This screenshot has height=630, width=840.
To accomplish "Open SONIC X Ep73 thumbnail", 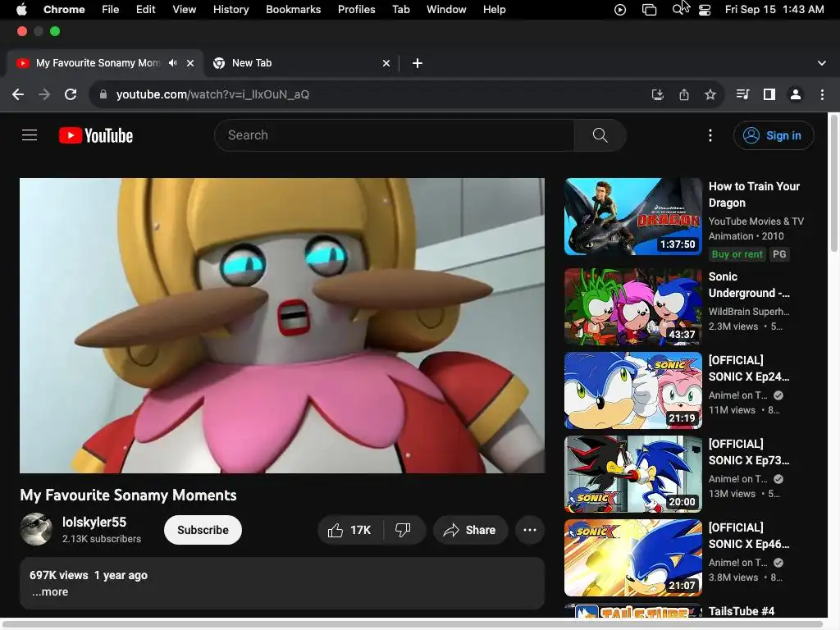I will 633,474.
